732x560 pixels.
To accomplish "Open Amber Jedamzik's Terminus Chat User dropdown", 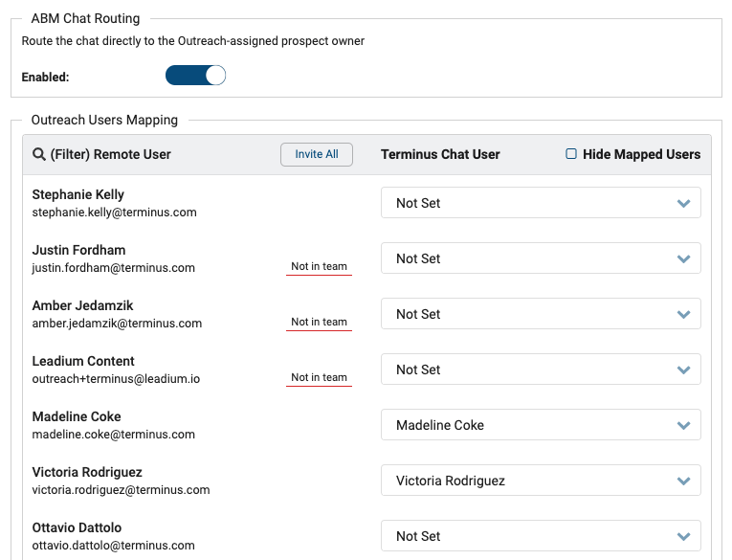I will tap(541, 314).
